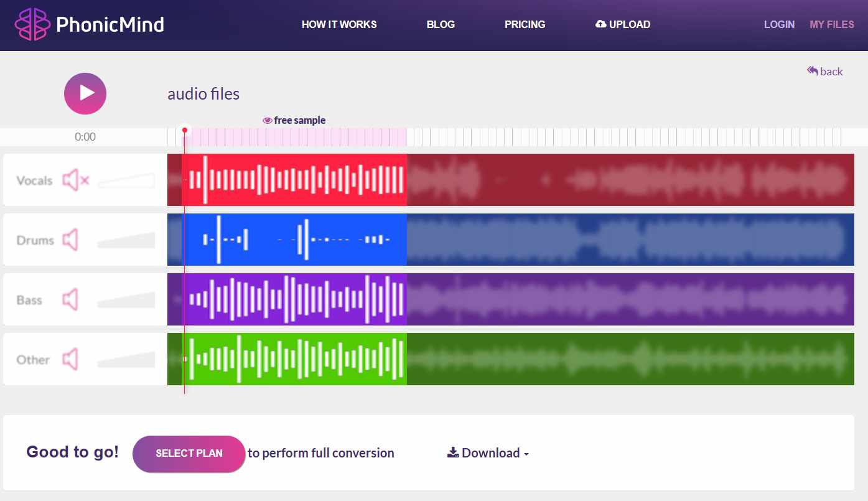This screenshot has width=868, height=501.
Task: Click the Good to go! heading
Action: click(x=72, y=452)
